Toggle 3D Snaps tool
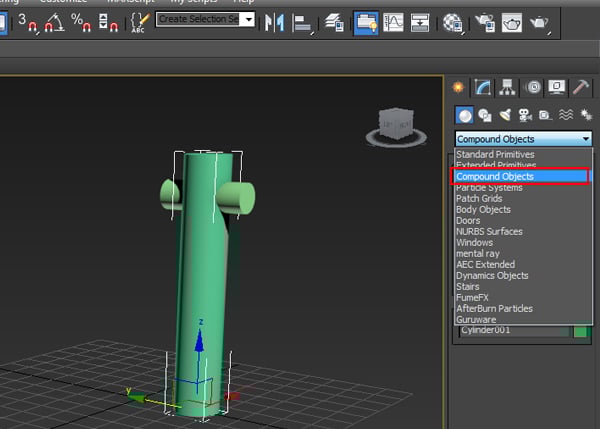 pos(28,23)
